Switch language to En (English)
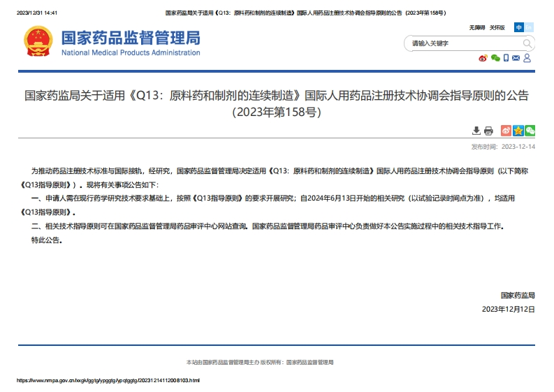554x392 pixels. 529,27
